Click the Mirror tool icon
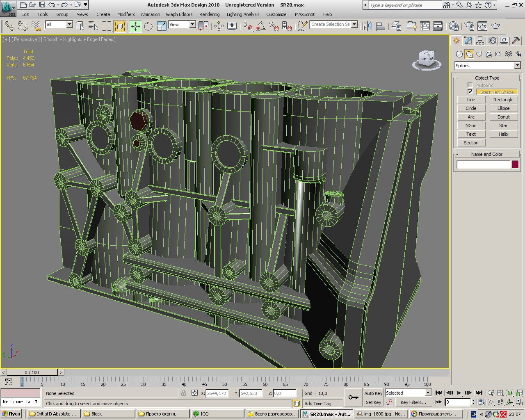 coord(367,26)
